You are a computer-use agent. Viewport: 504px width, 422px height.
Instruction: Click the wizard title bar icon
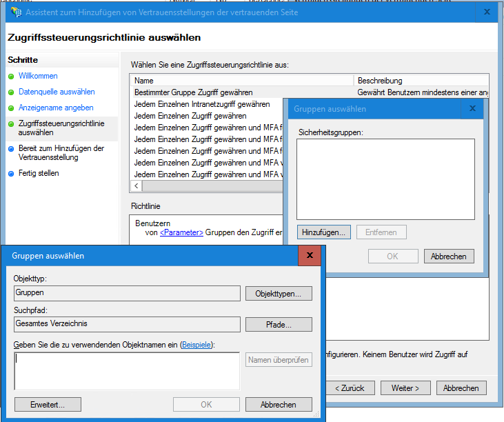coord(16,12)
